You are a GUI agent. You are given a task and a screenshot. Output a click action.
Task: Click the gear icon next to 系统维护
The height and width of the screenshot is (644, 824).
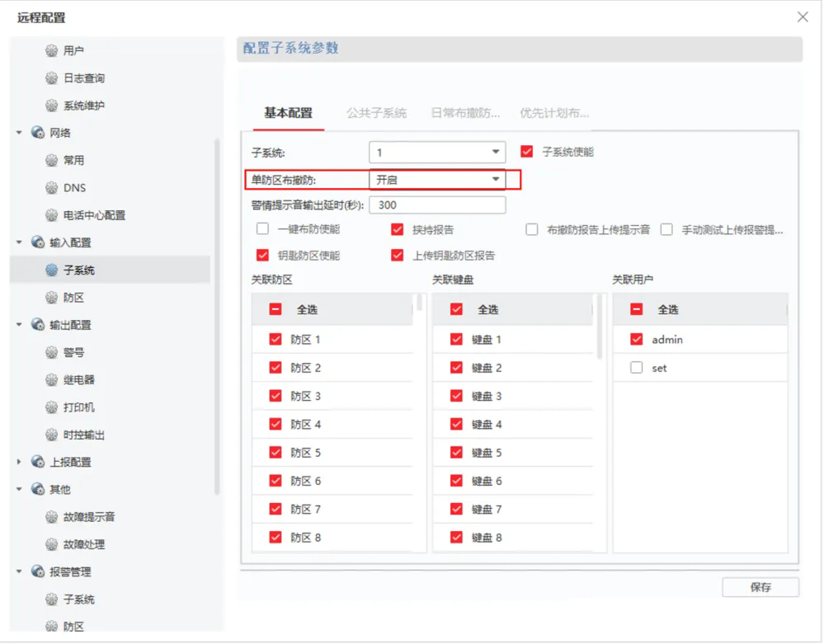tap(51, 106)
